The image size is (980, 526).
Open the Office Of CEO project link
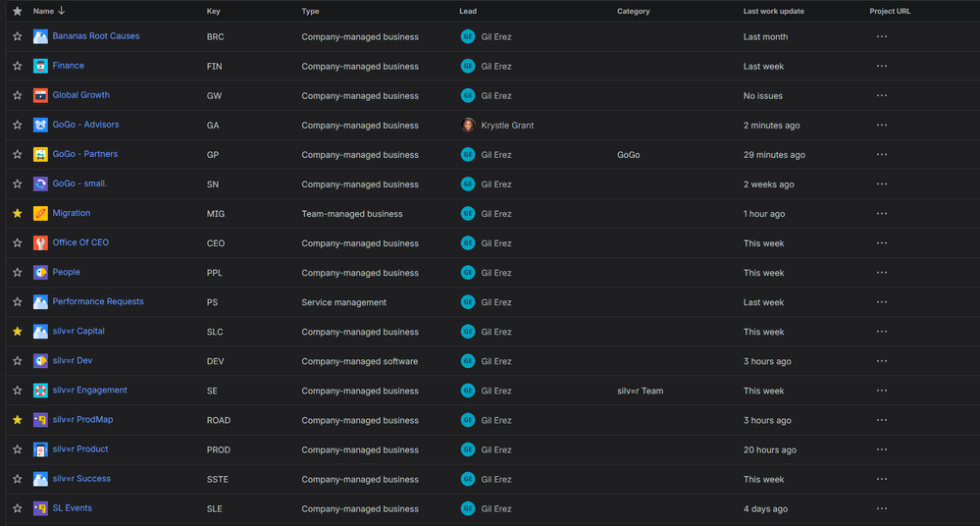pyautogui.click(x=80, y=242)
